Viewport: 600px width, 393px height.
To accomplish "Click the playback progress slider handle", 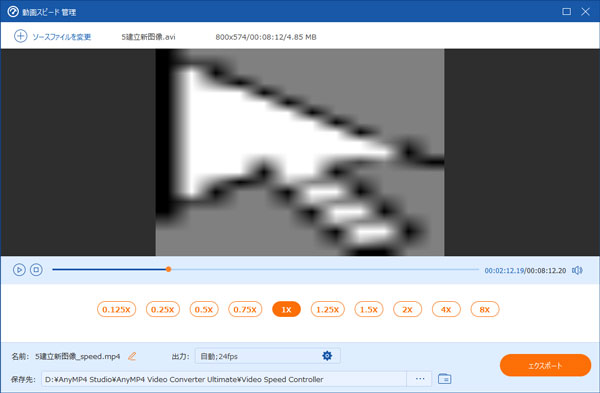I will point(168,269).
